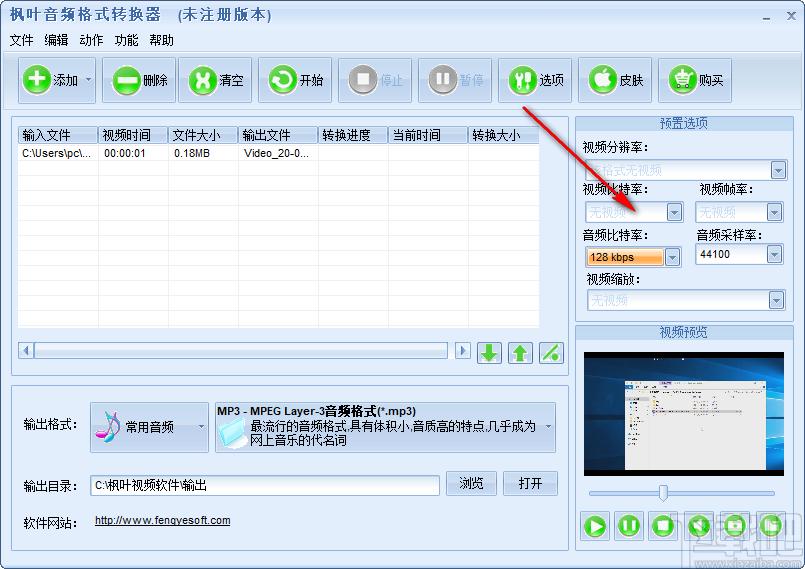Click the 删除 (delete) toolbar button

139,80
